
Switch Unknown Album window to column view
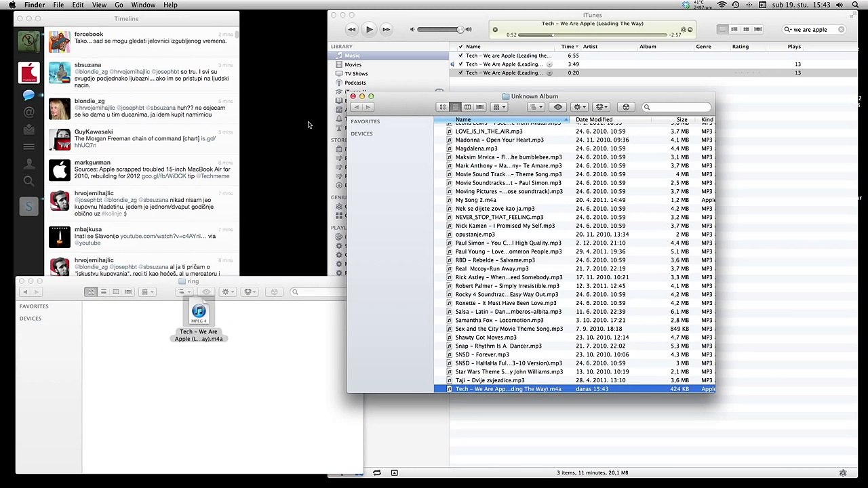click(x=467, y=107)
